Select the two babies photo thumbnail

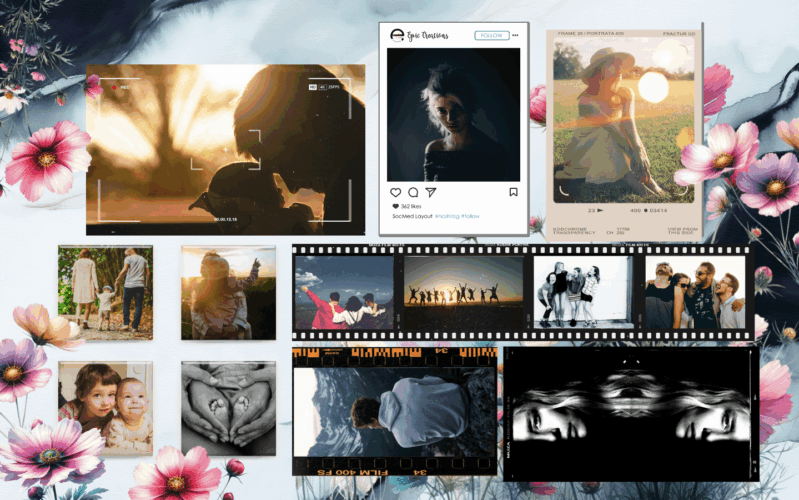point(105,407)
